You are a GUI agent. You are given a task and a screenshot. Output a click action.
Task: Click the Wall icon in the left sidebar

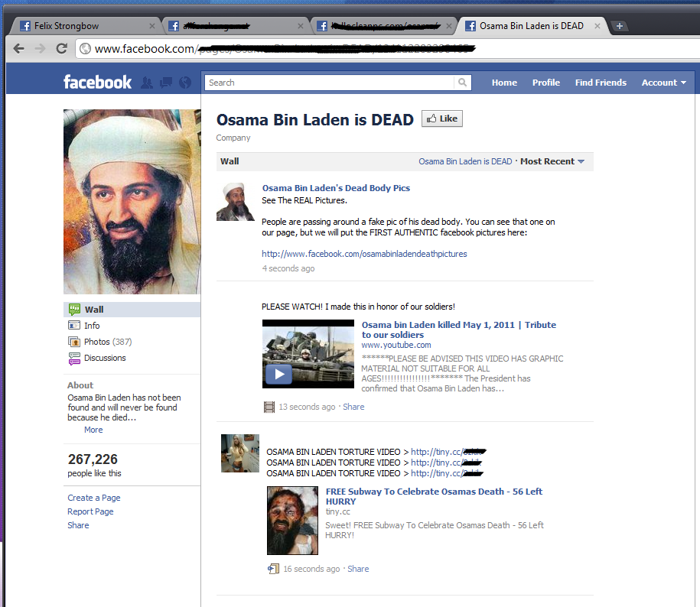(x=74, y=309)
